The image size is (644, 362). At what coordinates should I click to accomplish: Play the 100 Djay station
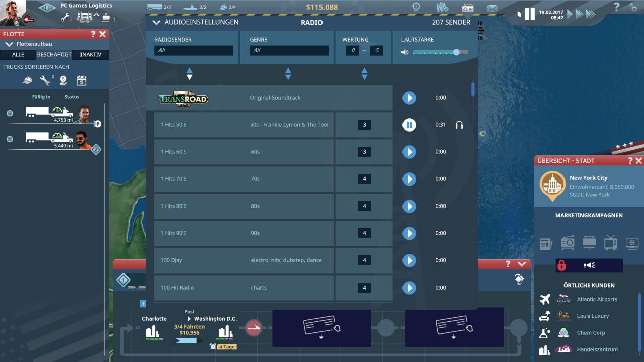pyautogui.click(x=409, y=260)
